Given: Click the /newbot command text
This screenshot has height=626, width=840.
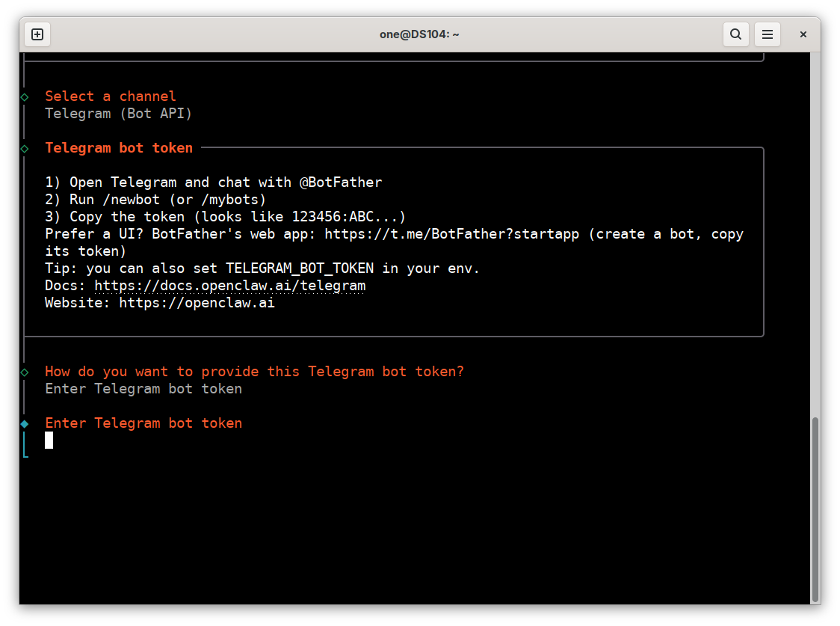Looking at the screenshot, I should (x=132, y=200).
